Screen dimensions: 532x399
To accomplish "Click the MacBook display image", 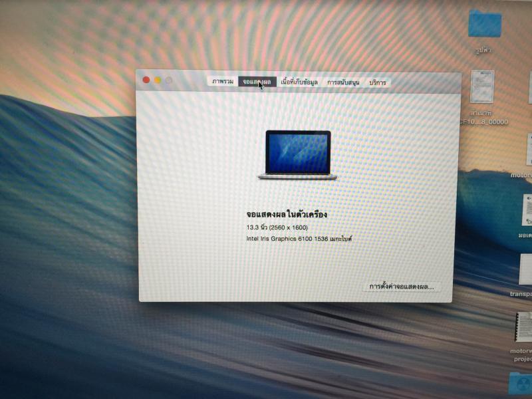I will pos(298,154).
